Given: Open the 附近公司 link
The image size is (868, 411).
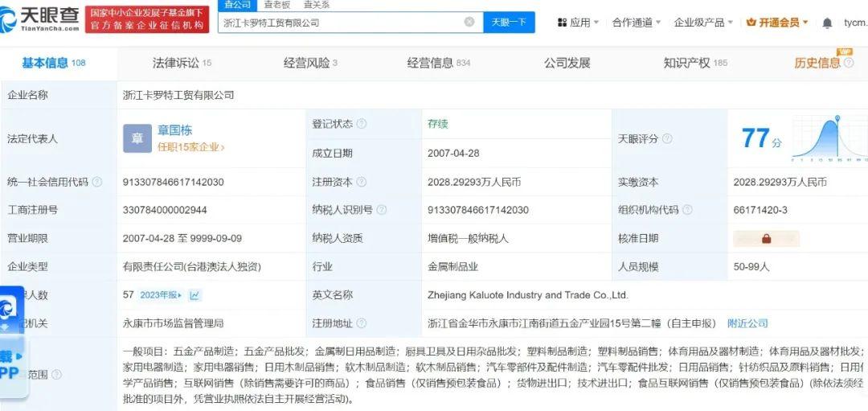Looking at the screenshot, I should click(x=747, y=323).
